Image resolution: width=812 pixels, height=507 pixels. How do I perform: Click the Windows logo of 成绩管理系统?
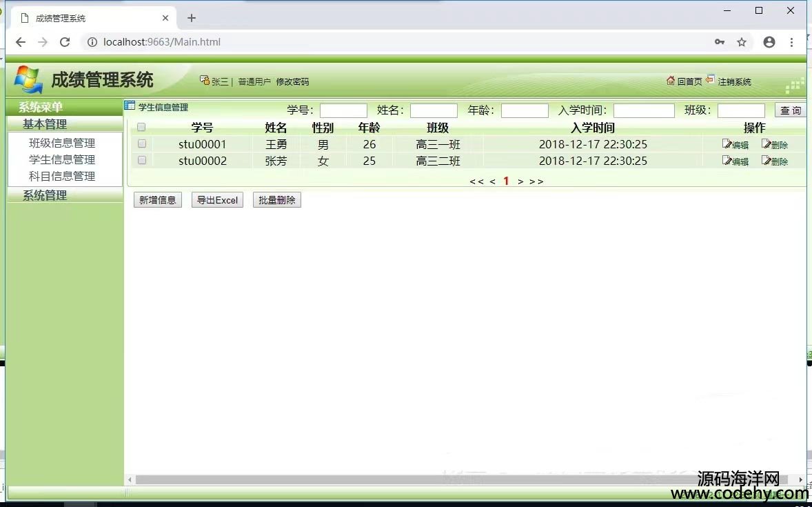[x=28, y=79]
